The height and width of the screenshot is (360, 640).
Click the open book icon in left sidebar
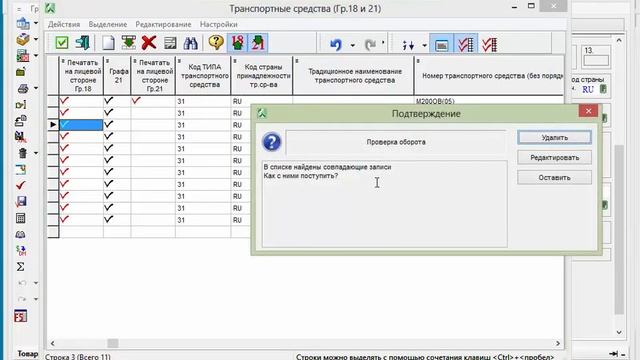(20, 234)
